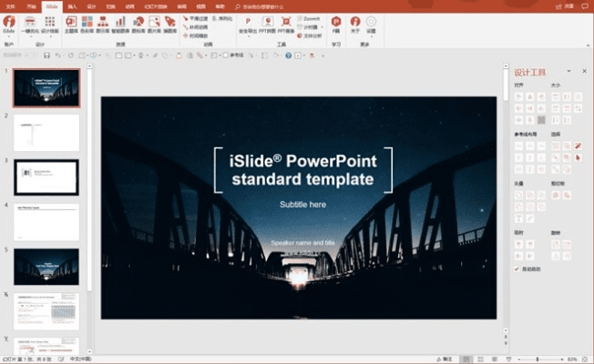Viewport: 594px width, 364px height.
Task: Click the 备注 notes button in status bar
Action: pos(444,359)
